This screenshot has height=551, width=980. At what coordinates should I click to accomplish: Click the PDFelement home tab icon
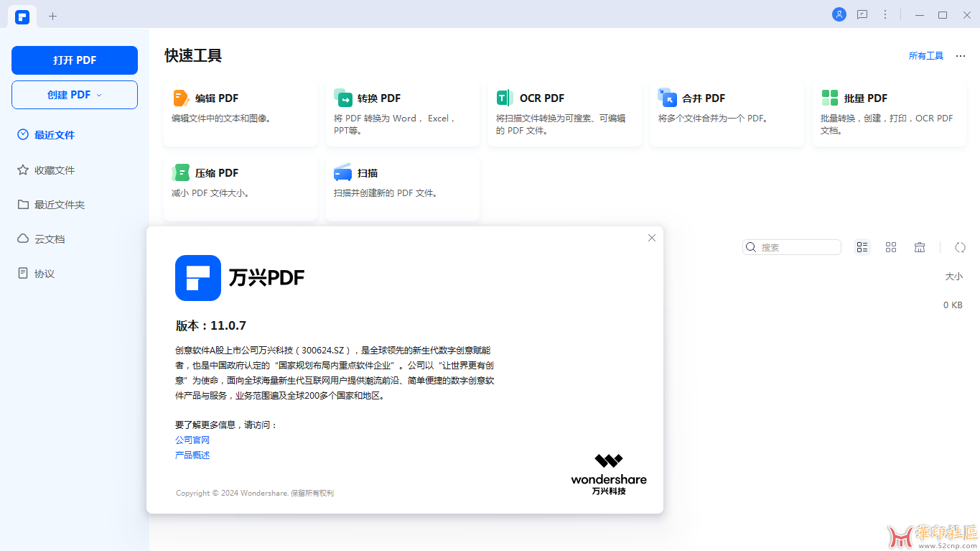point(22,17)
